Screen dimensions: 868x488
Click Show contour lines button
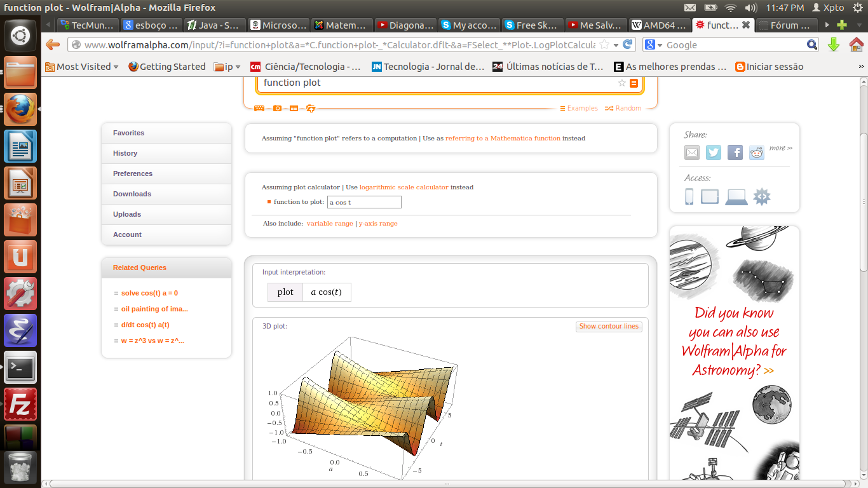coord(609,327)
